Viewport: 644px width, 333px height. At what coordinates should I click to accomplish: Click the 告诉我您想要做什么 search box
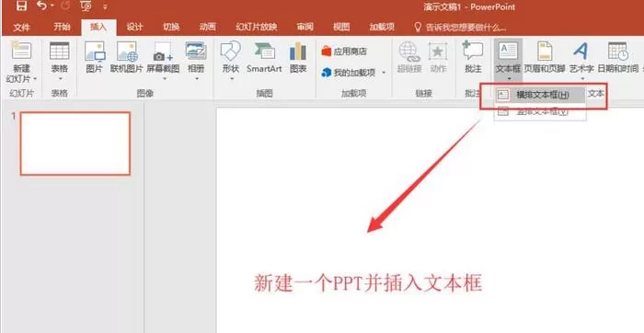point(460,27)
